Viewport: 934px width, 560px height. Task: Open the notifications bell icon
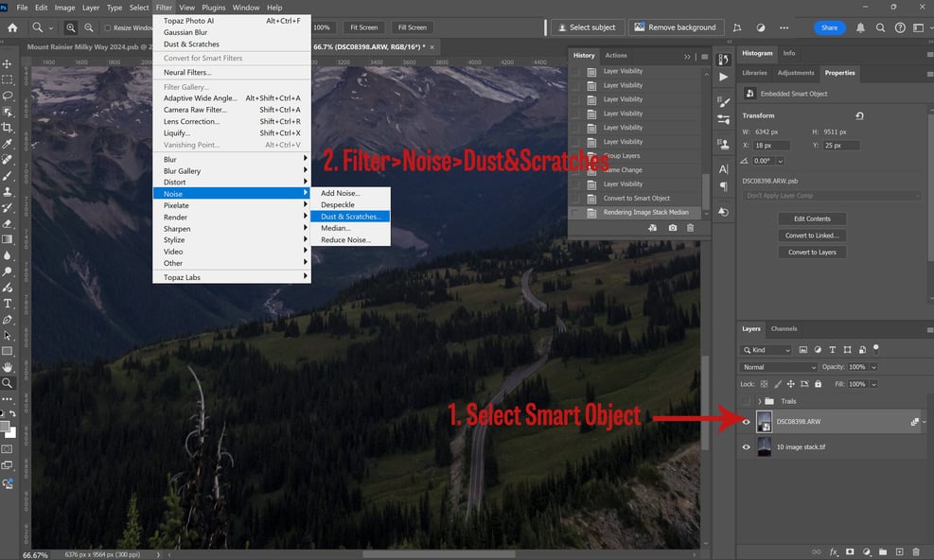coord(861,27)
